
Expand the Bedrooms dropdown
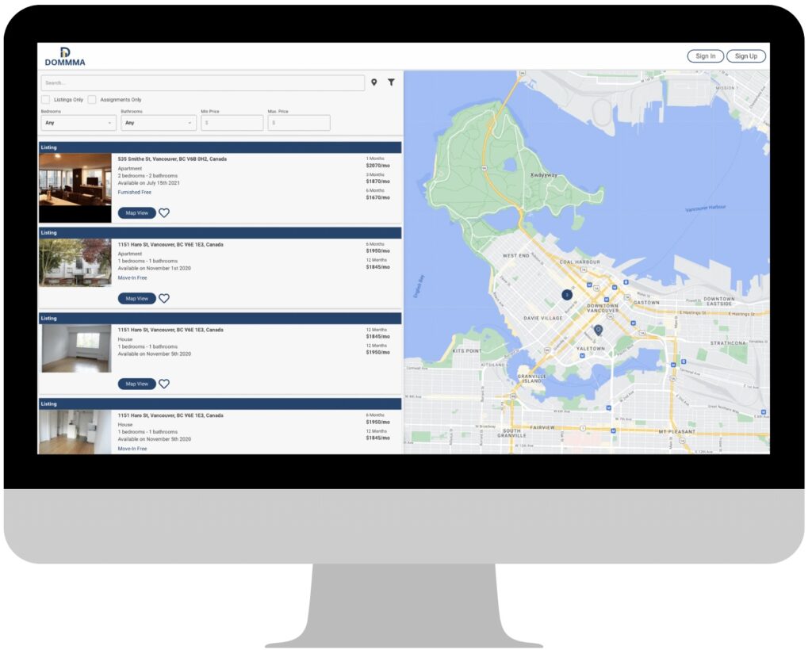(x=79, y=123)
